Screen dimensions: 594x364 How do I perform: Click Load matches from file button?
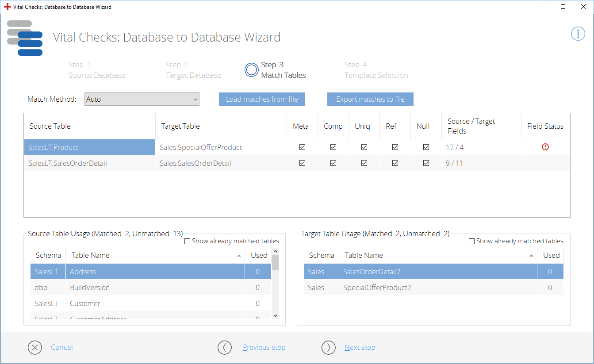click(x=262, y=100)
